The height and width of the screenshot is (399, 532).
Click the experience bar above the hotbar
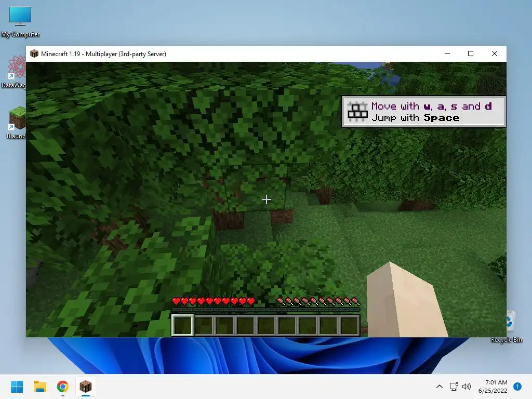(x=265, y=310)
